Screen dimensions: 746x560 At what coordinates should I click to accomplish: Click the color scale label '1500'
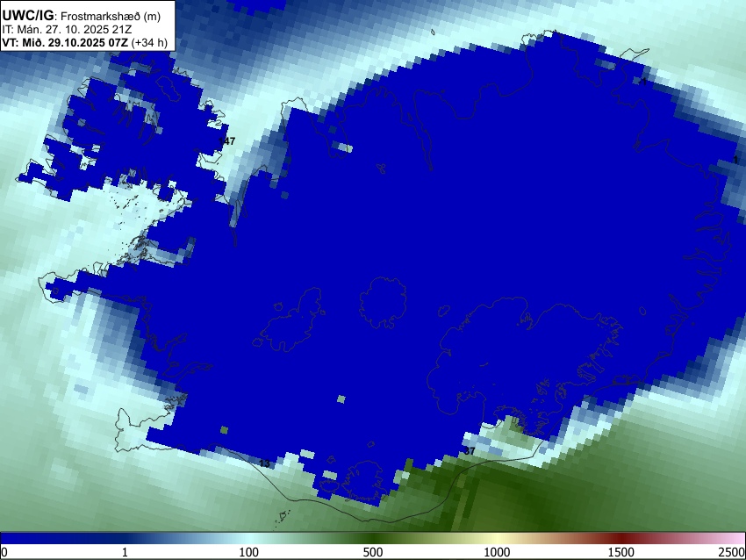621,552
